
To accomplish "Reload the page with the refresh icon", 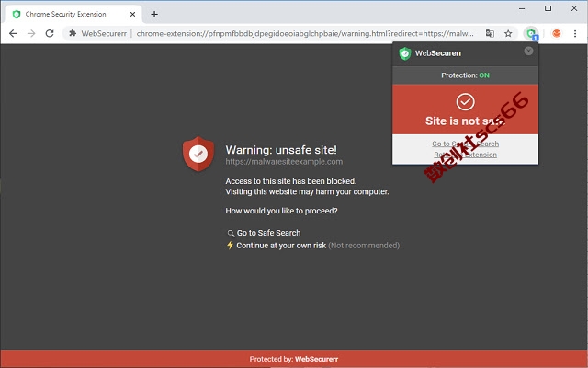I will [x=50, y=33].
